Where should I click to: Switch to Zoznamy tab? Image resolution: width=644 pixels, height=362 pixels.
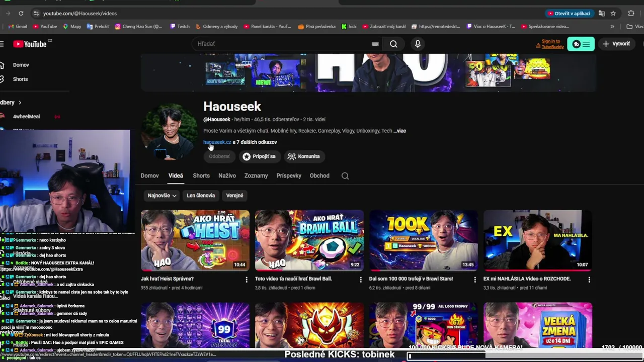[x=256, y=175]
